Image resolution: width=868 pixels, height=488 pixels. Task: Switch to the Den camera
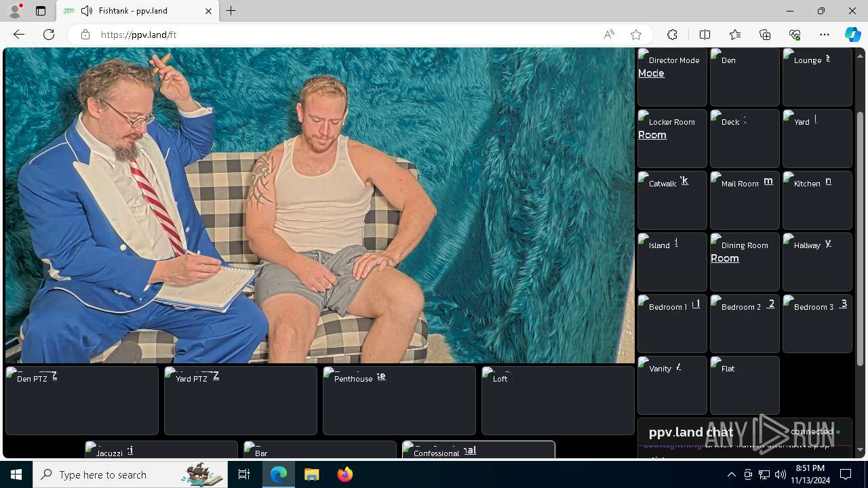745,77
